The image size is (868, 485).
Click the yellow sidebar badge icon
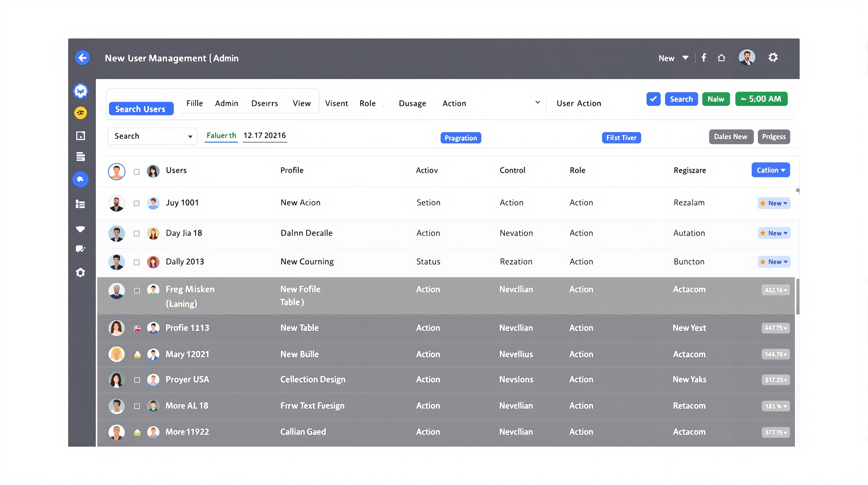[x=80, y=113]
